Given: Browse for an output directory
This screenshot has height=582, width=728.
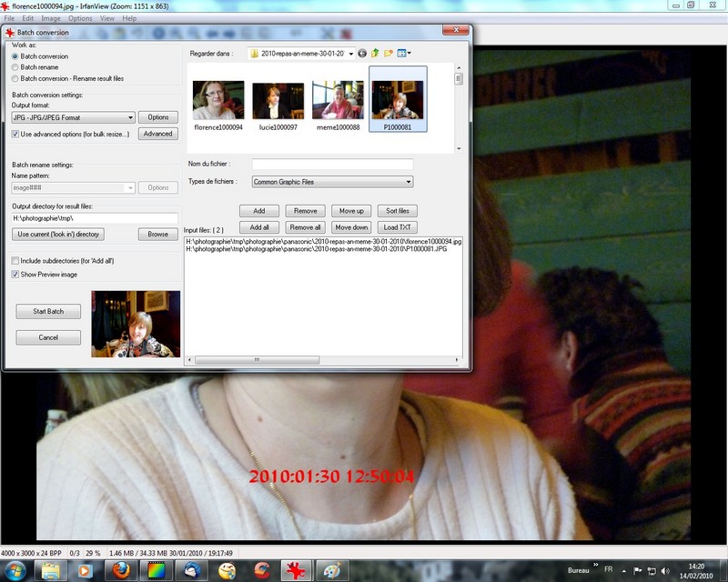Looking at the screenshot, I should (x=157, y=235).
